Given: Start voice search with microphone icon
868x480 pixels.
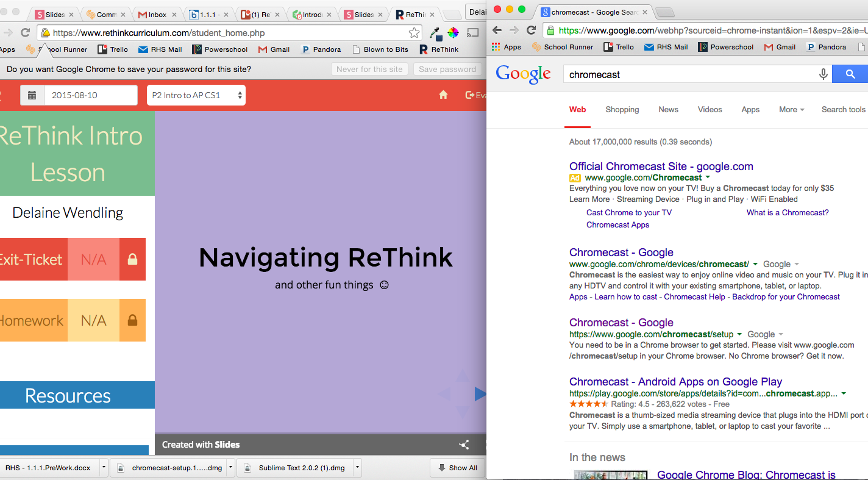Looking at the screenshot, I should point(823,74).
